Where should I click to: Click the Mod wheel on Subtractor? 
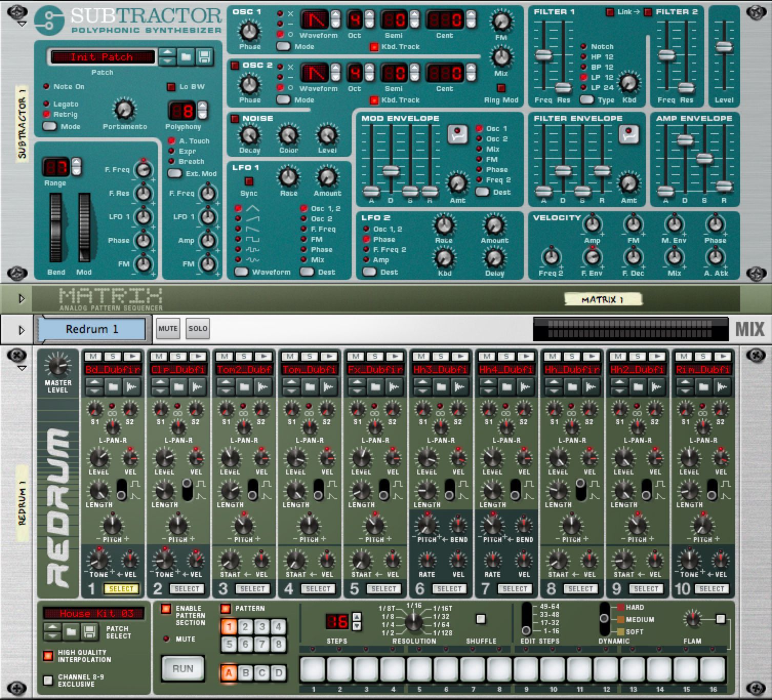click(x=84, y=228)
